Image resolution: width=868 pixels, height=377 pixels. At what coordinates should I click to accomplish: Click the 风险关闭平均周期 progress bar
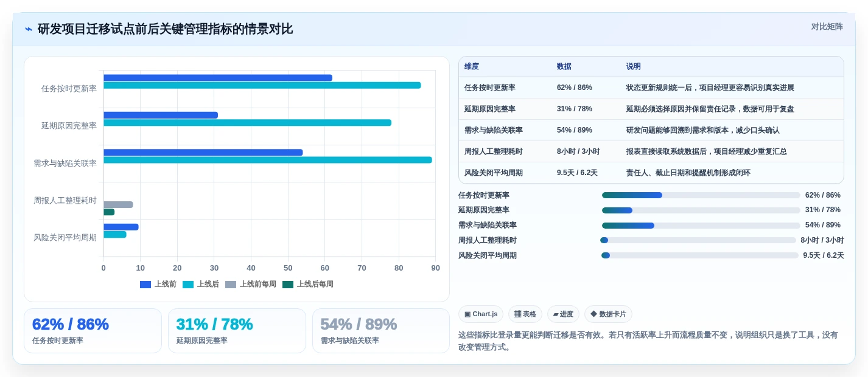pyautogui.click(x=700, y=255)
